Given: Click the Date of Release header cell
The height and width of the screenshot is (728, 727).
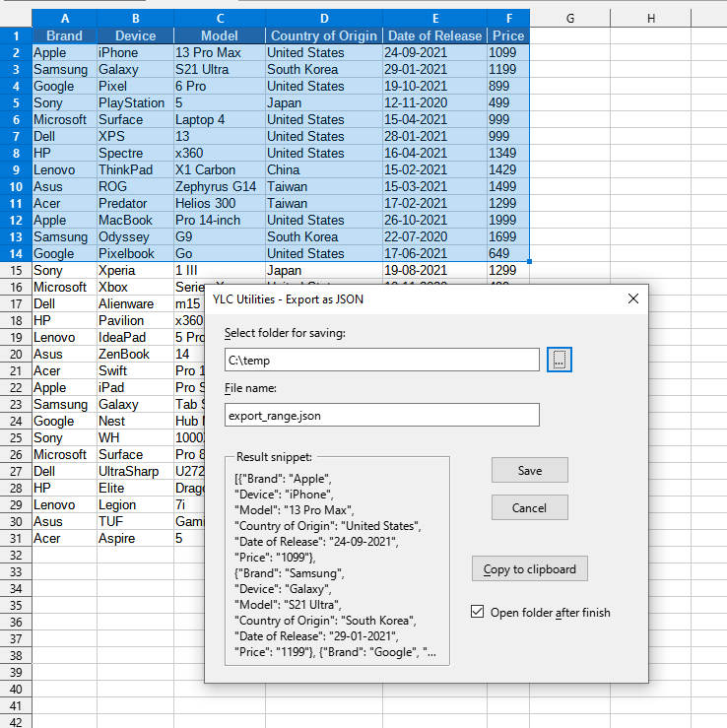Looking at the screenshot, I should (x=435, y=35).
